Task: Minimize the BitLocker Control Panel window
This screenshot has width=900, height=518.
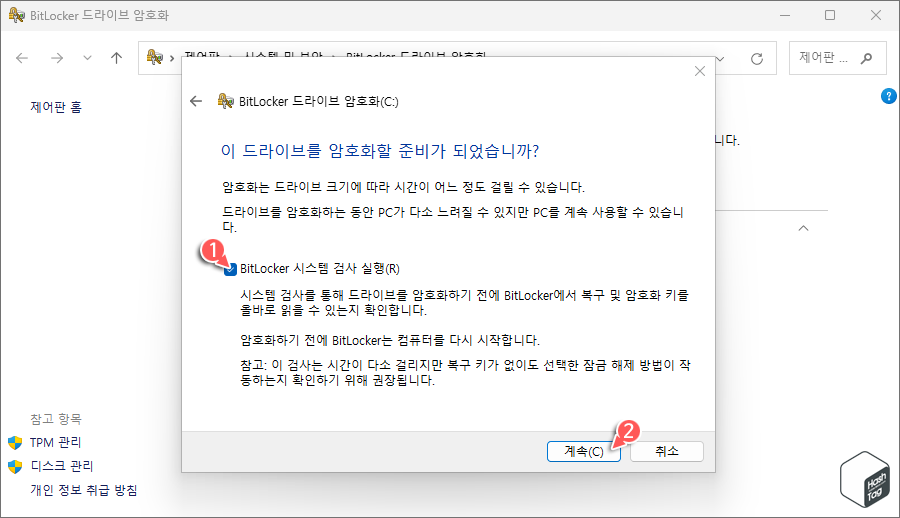Action: [x=785, y=16]
